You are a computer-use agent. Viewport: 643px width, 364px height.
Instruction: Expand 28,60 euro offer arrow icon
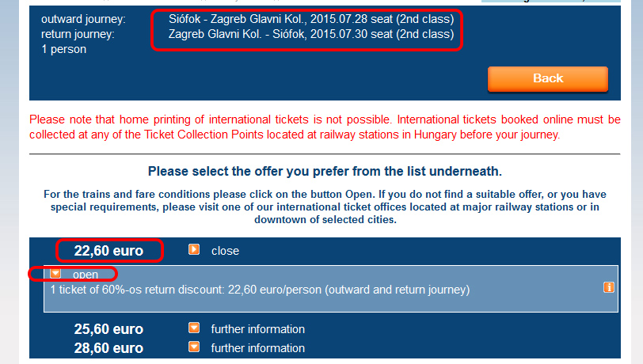coord(194,347)
